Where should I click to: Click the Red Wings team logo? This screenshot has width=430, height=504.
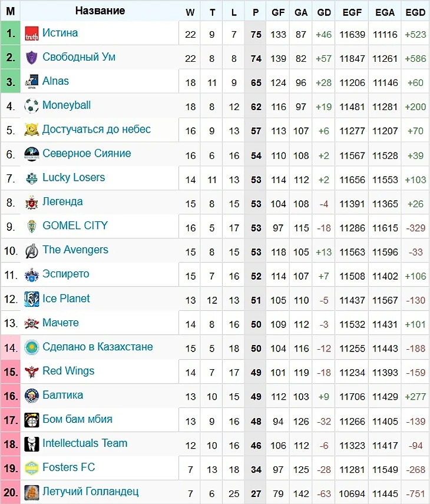tap(32, 372)
